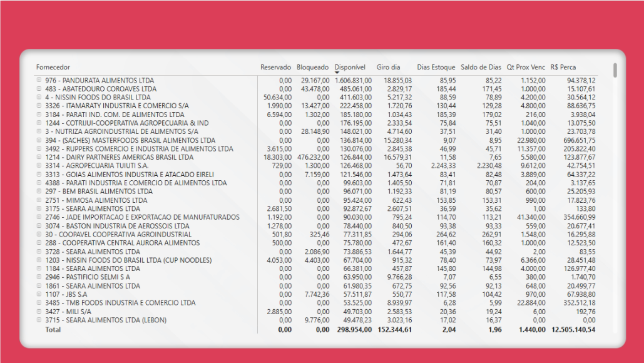
Task: Sort by the Qt Prox Venc column header
Action: click(x=526, y=67)
